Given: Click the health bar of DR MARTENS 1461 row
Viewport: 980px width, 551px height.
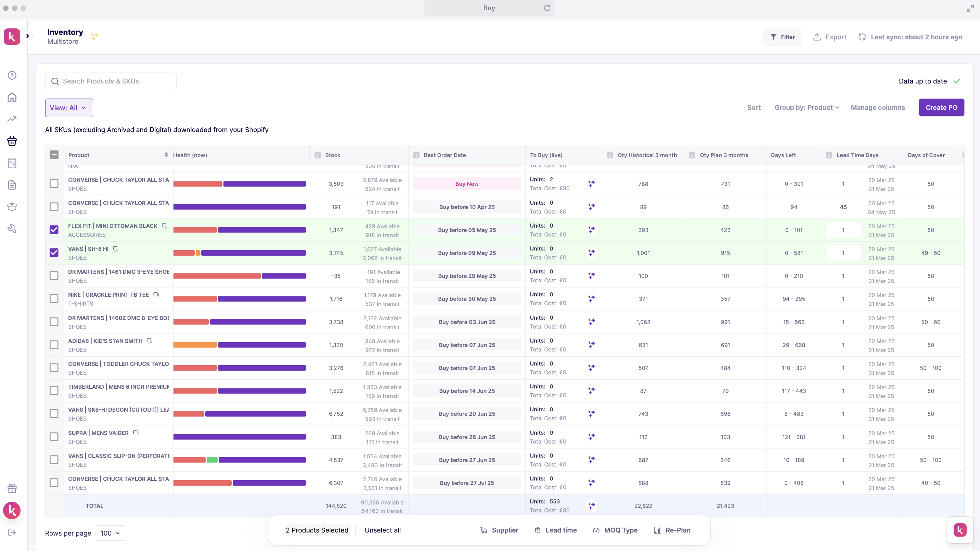Looking at the screenshot, I should tap(239, 276).
